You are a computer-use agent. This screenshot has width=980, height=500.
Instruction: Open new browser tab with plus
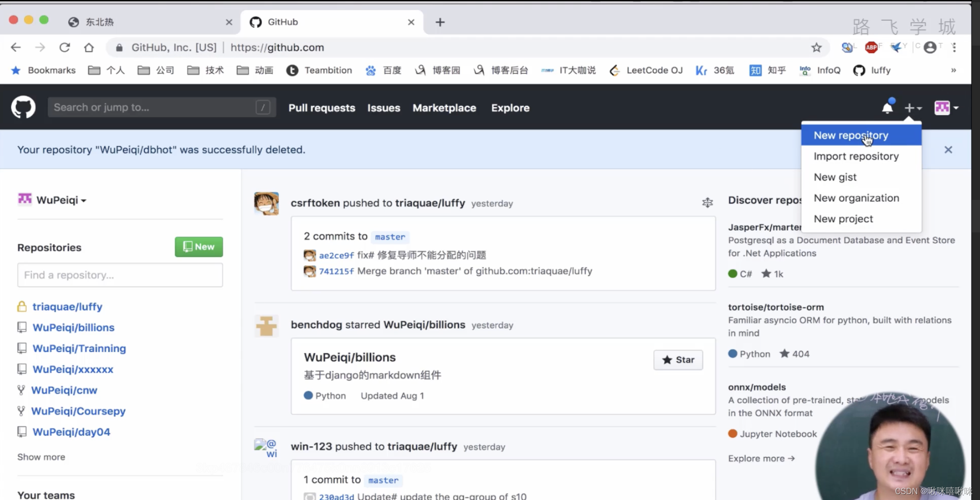point(440,22)
